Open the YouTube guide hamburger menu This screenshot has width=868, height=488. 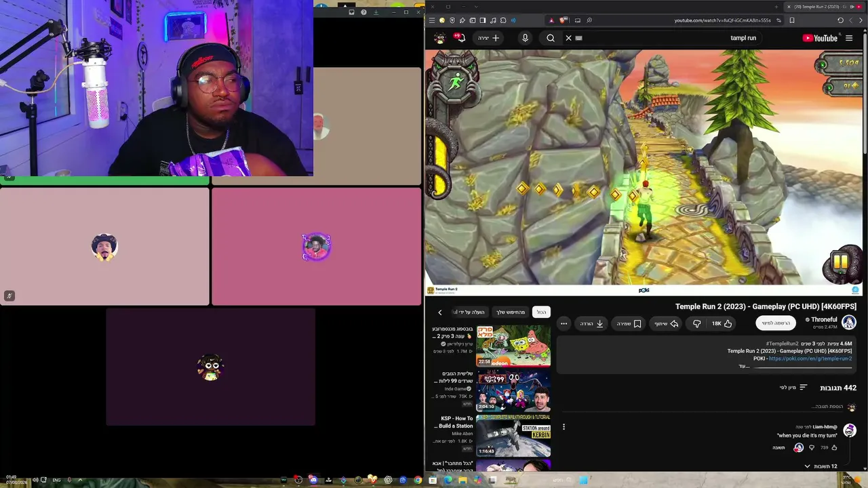click(849, 38)
